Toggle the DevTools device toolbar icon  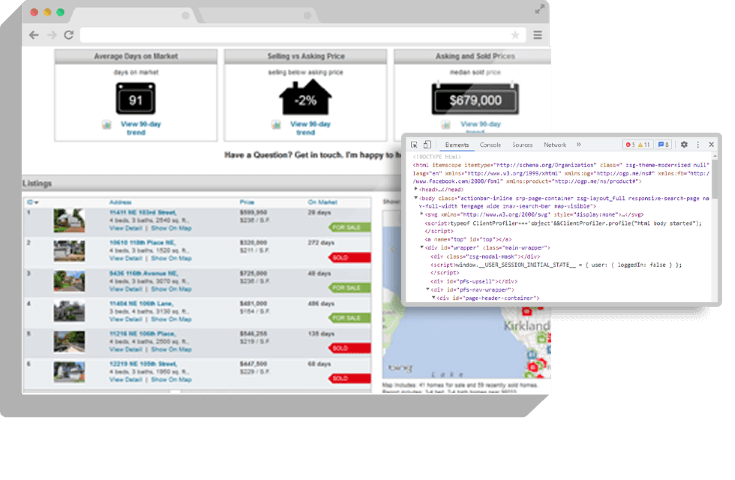pyautogui.click(x=427, y=145)
